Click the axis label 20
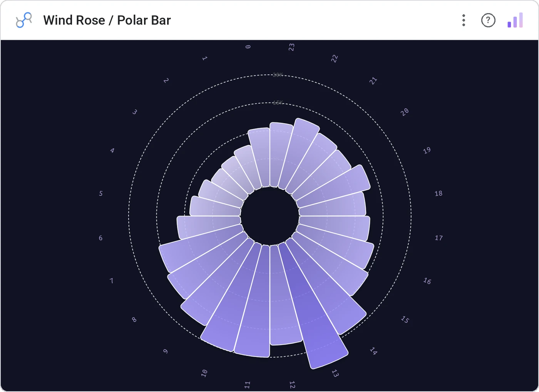This screenshot has height=392, width=539. coord(404,112)
